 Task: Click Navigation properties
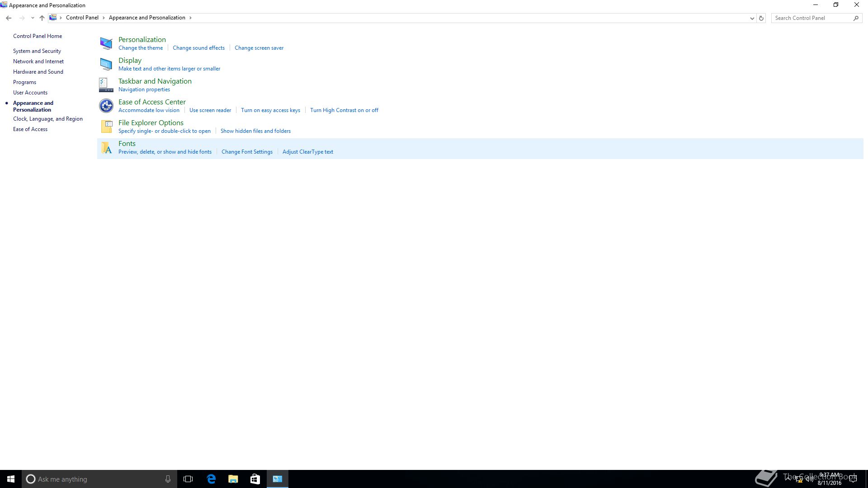pos(144,89)
